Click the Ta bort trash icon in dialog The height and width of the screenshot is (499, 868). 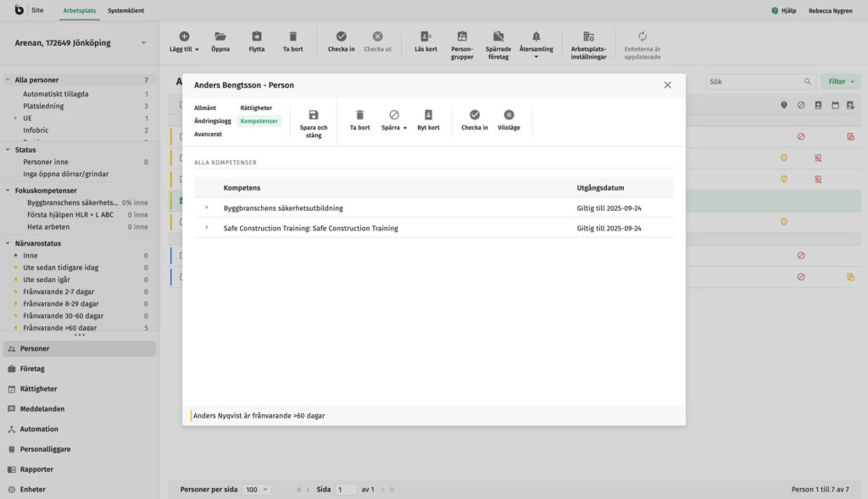tap(359, 114)
